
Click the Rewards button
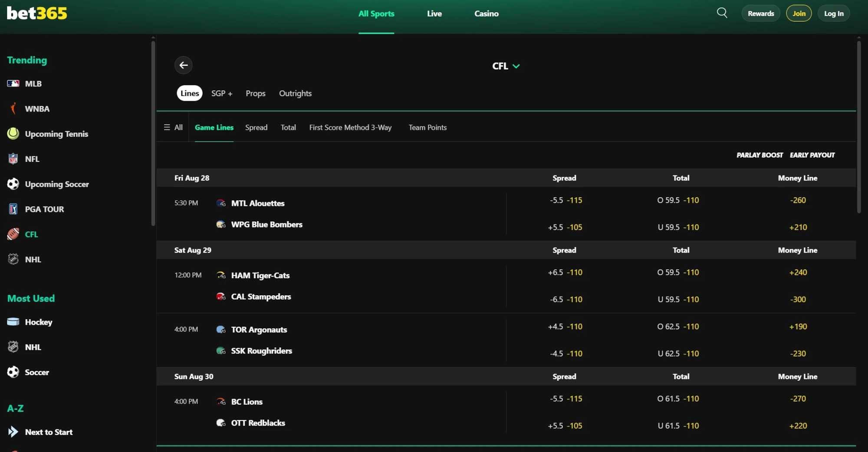pos(761,13)
